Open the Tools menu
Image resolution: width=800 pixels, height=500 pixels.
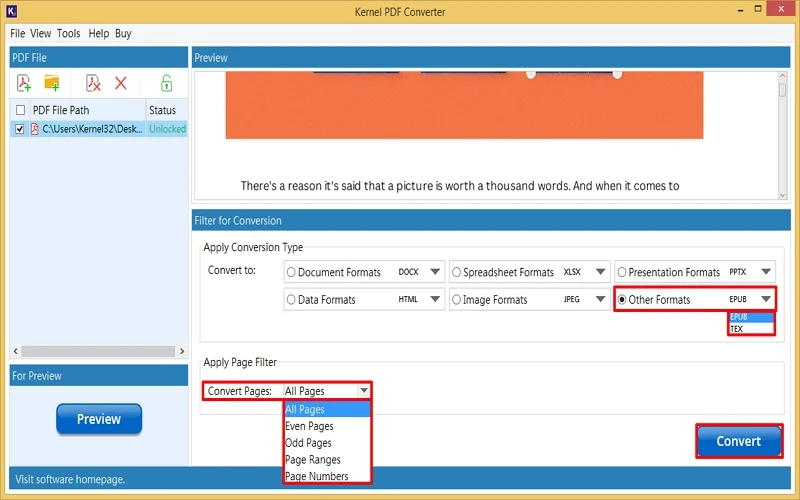coord(68,34)
